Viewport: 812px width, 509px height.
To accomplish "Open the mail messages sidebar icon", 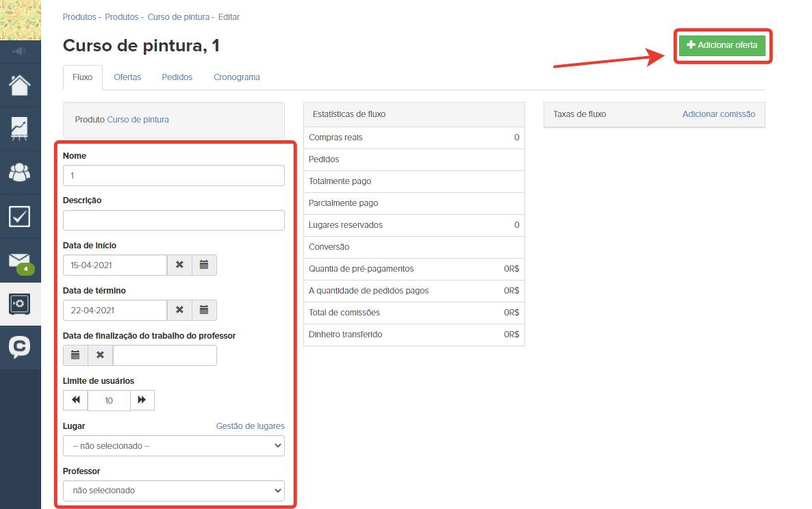I will point(20,261).
